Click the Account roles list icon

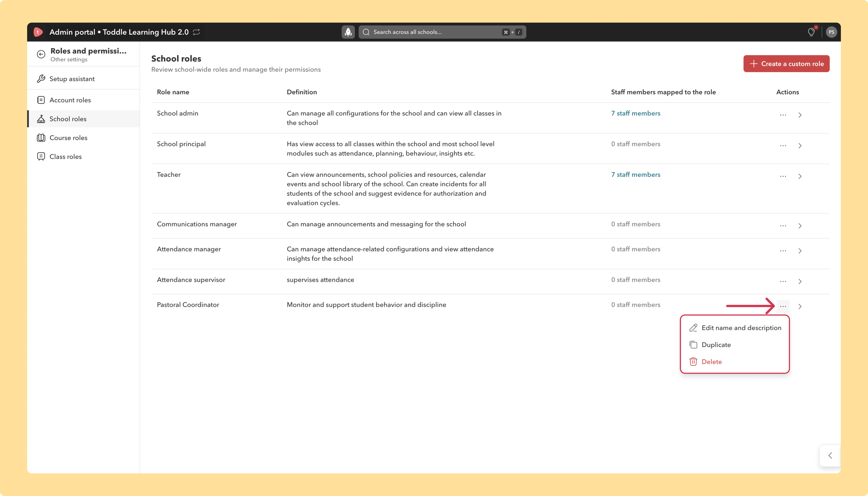[41, 100]
